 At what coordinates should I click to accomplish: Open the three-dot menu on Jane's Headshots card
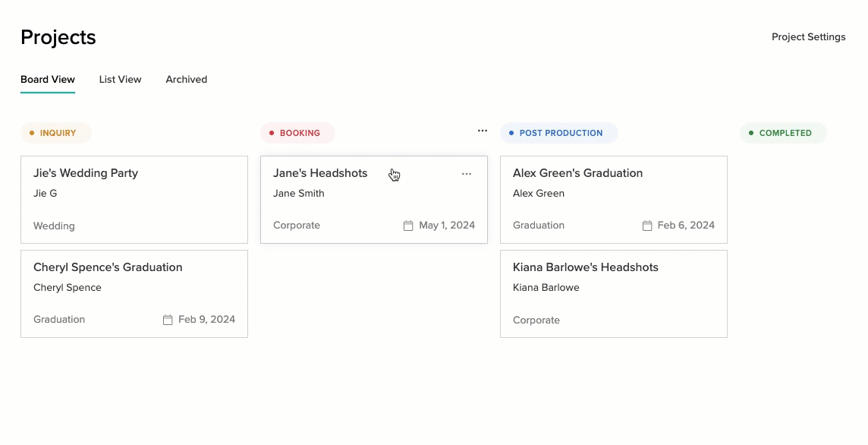click(x=467, y=174)
